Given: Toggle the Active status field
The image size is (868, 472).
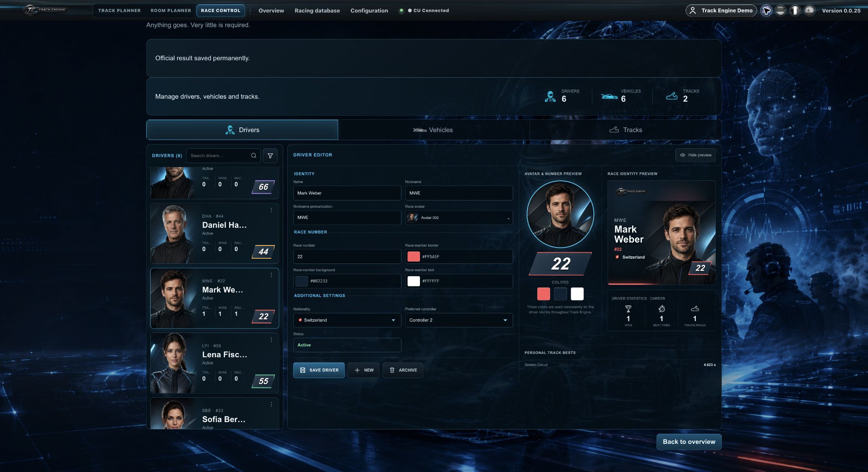Looking at the screenshot, I should (347, 345).
